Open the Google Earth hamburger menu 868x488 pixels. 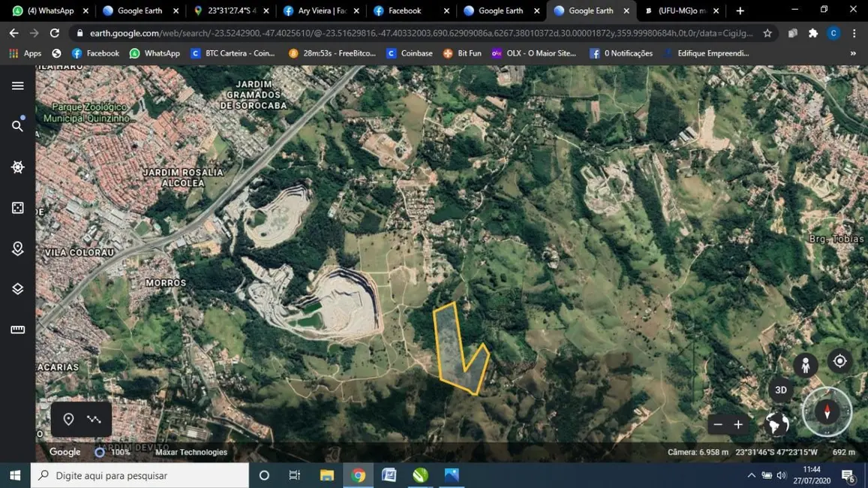pos(17,85)
